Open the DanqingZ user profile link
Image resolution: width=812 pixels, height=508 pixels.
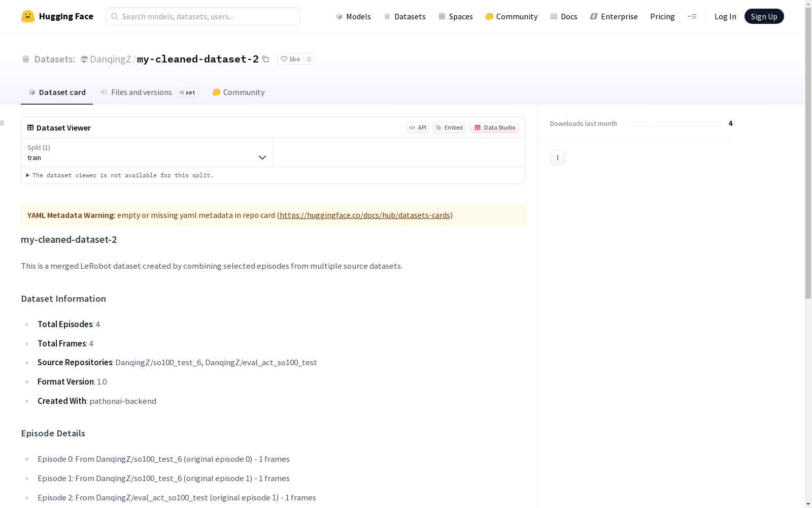click(111, 59)
